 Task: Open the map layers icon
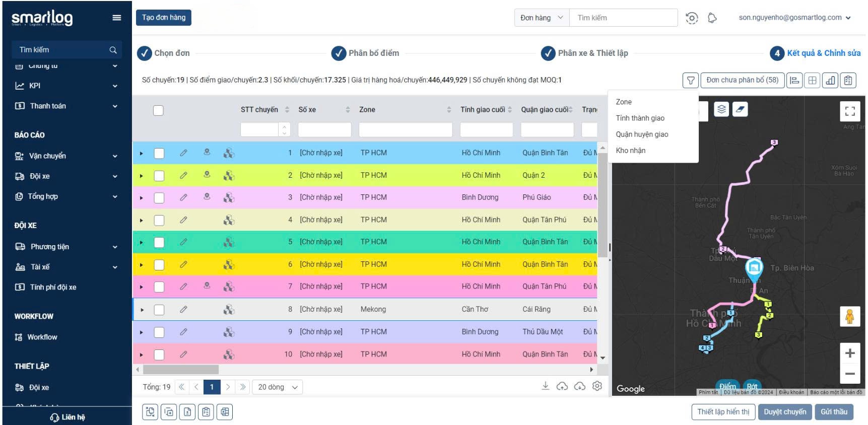(x=722, y=109)
